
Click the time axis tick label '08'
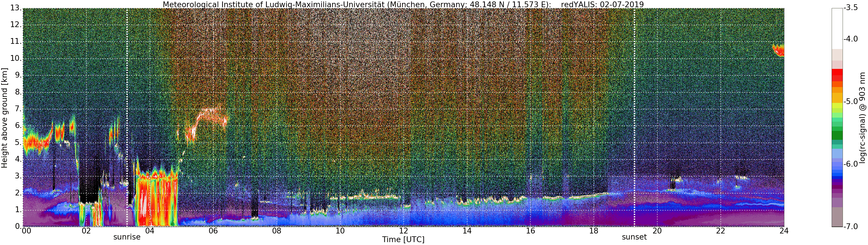point(277,231)
